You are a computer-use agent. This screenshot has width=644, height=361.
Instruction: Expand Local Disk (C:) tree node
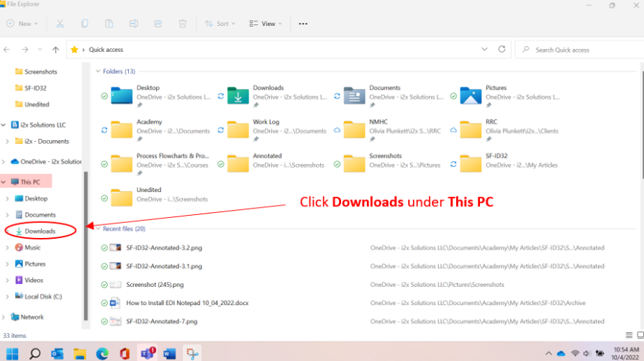7,296
